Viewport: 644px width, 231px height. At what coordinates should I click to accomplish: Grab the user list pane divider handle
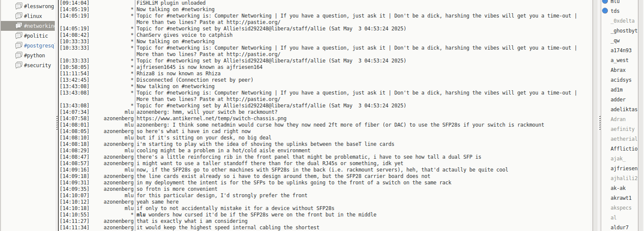[598, 124]
